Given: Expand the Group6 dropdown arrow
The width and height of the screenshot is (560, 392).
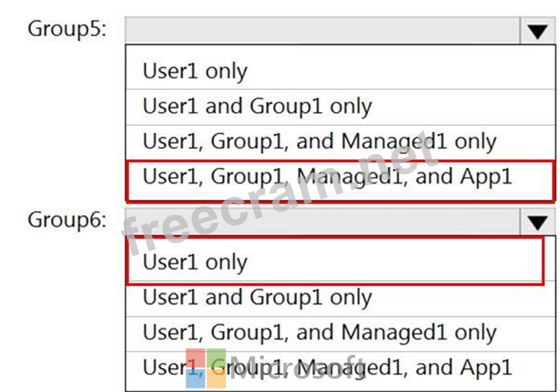Looking at the screenshot, I should (538, 222).
